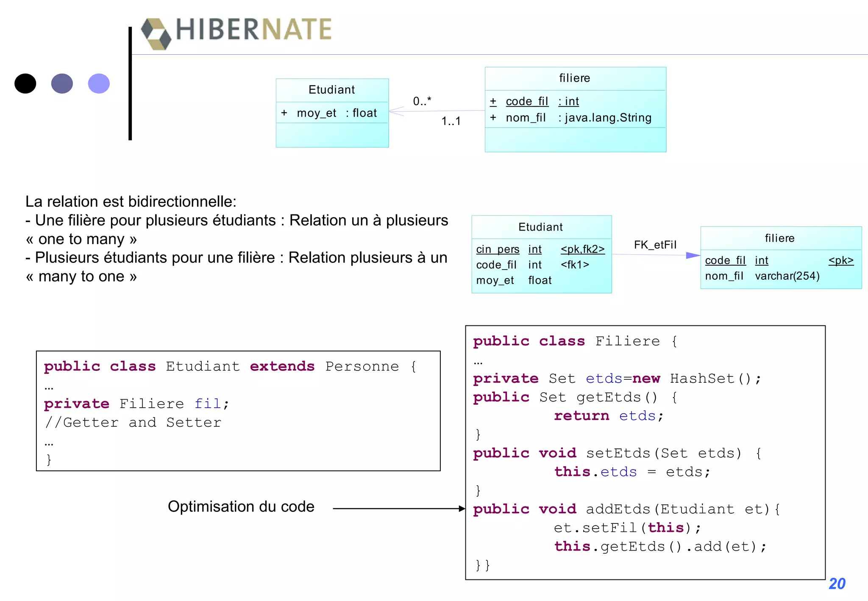The width and height of the screenshot is (868, 601).
Task: Click the dark purple circle
Action: point(62,83)
